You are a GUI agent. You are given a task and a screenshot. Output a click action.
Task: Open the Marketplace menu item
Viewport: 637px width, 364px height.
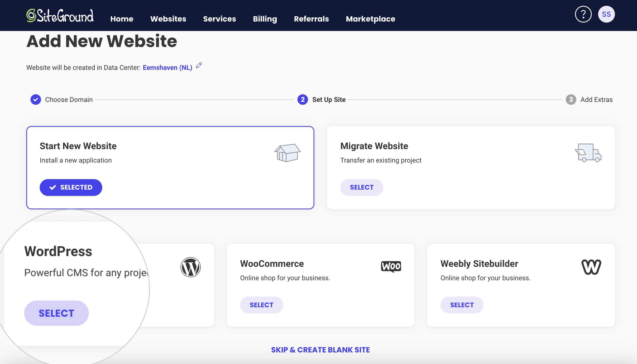click(371, 19)
